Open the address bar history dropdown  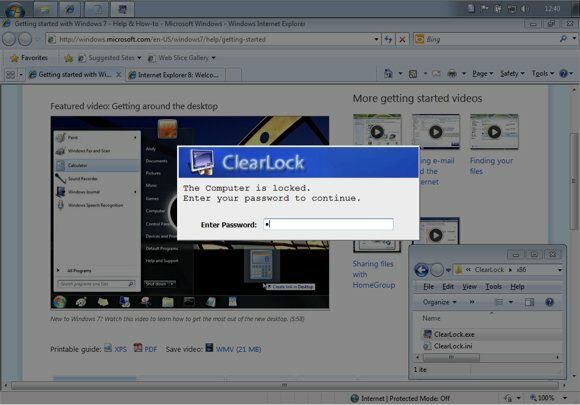tap(376, 39)
